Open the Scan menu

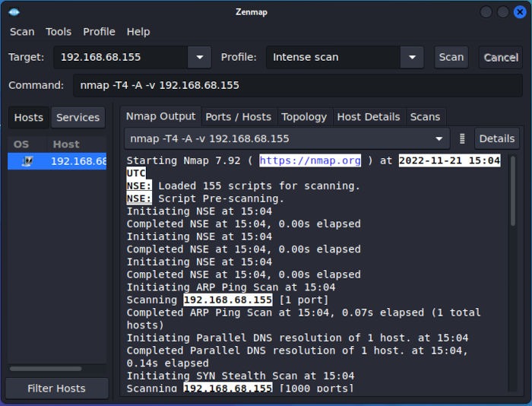coord(22,32)
